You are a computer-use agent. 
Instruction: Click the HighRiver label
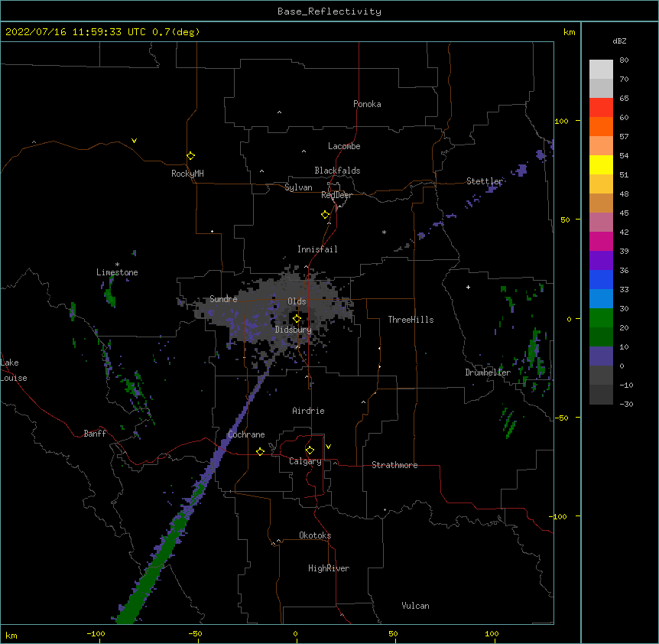[329, 568]
